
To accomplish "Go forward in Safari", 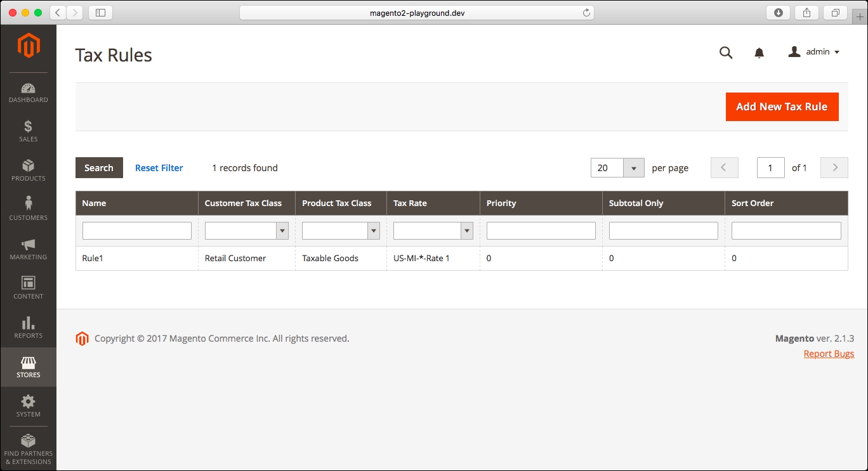I will 74,13.
